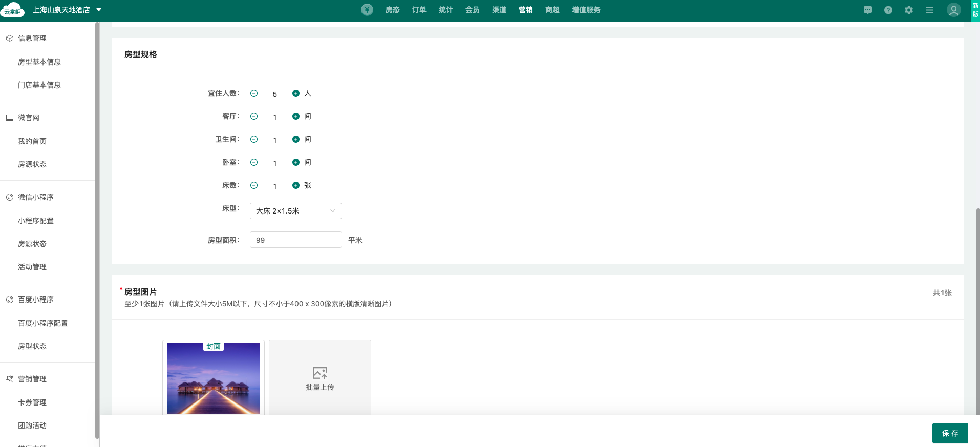Open 百度小程序配置
This screenshot has height=447, width=980.
tap(43, 323)
